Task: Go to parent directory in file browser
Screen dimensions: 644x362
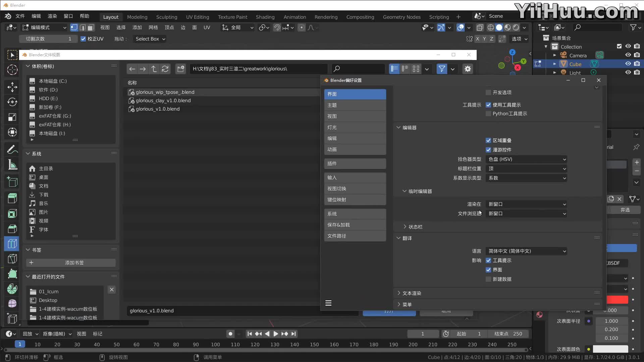Action: [154, 69]
